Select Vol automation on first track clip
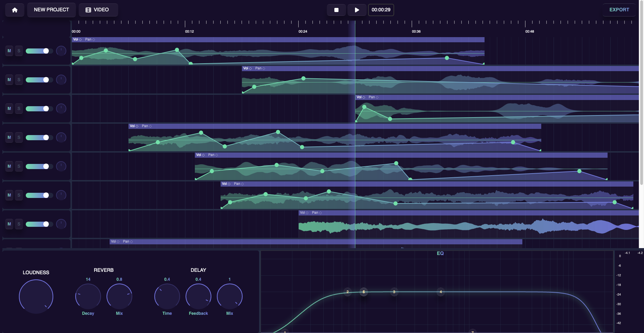Viewport: 644px width, 333px height. pyautogui.click(x=77, y=40)
